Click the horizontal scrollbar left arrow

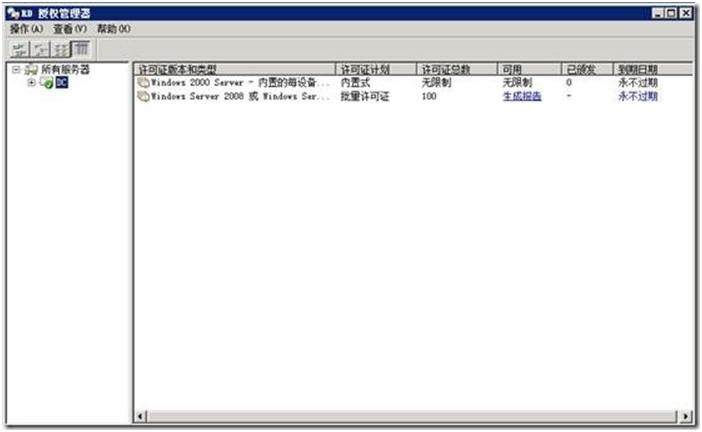pos(140,417)
